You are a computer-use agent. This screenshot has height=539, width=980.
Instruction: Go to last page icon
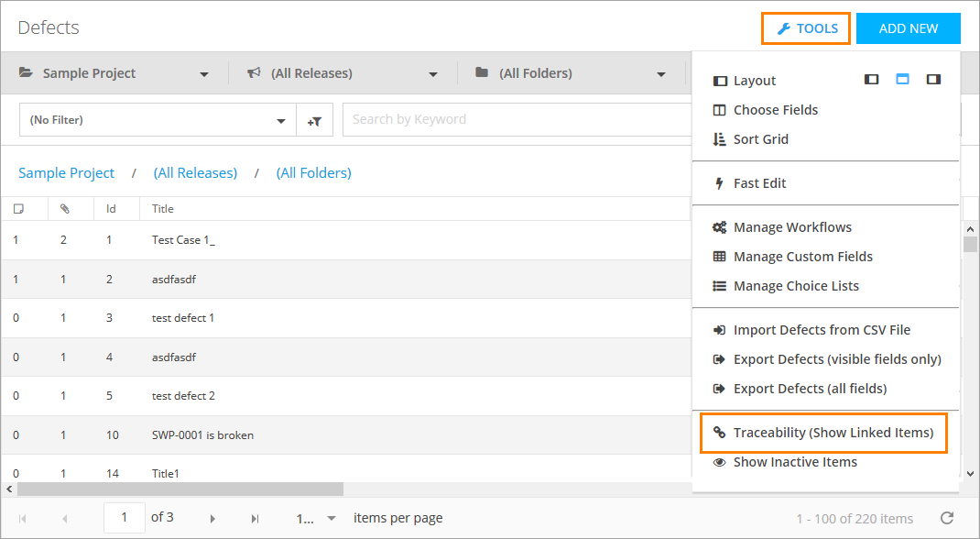(x=255, y=518)
